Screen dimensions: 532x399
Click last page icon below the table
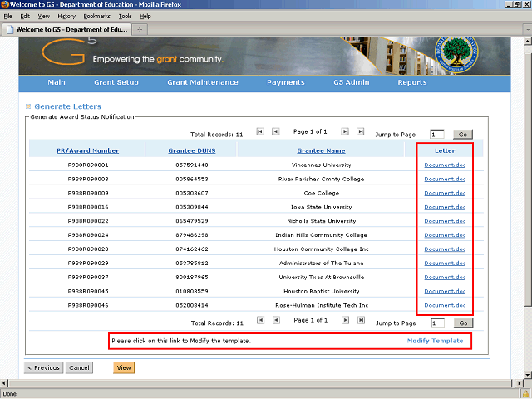(x=360, y=321)
